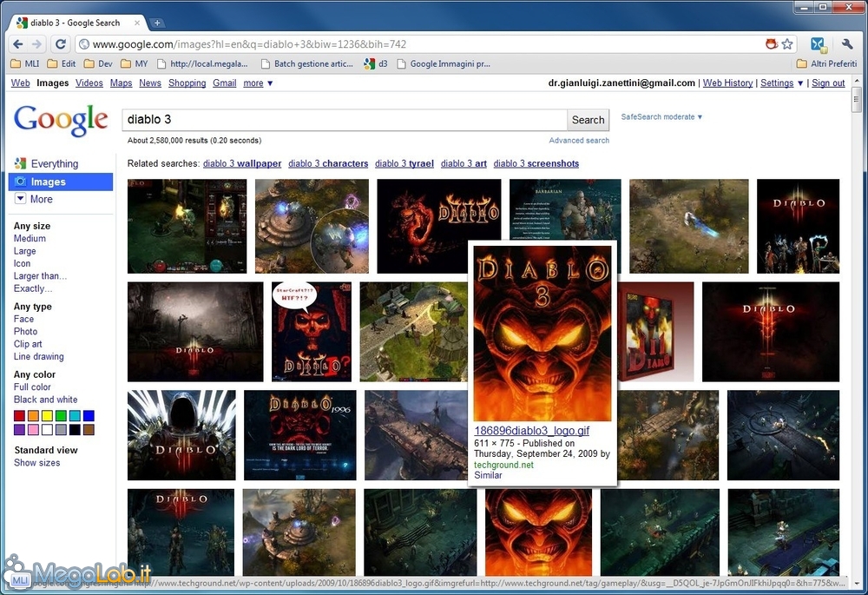Filter images by the red color swatch
The image size is (868, 595).
(20, 416)
